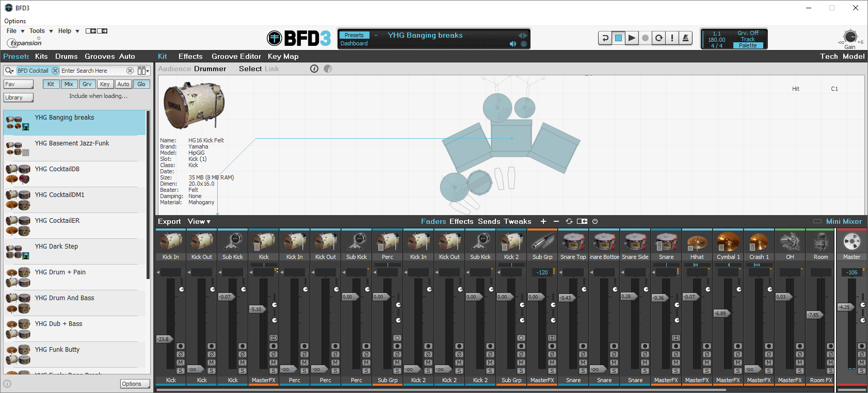Open the Key Map tab

(x=283, y=56)
